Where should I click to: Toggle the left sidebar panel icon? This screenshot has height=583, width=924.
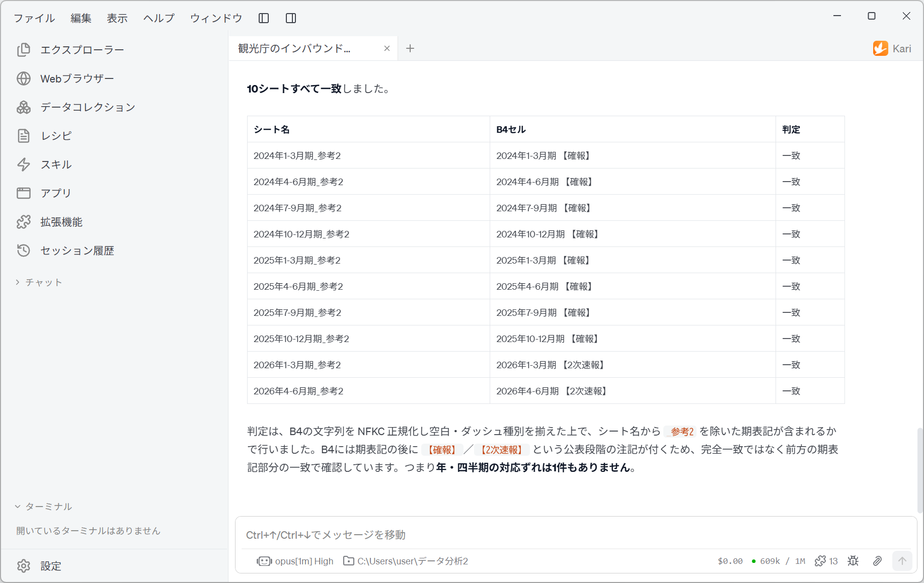pyautogui.click(x=264, y=18)
